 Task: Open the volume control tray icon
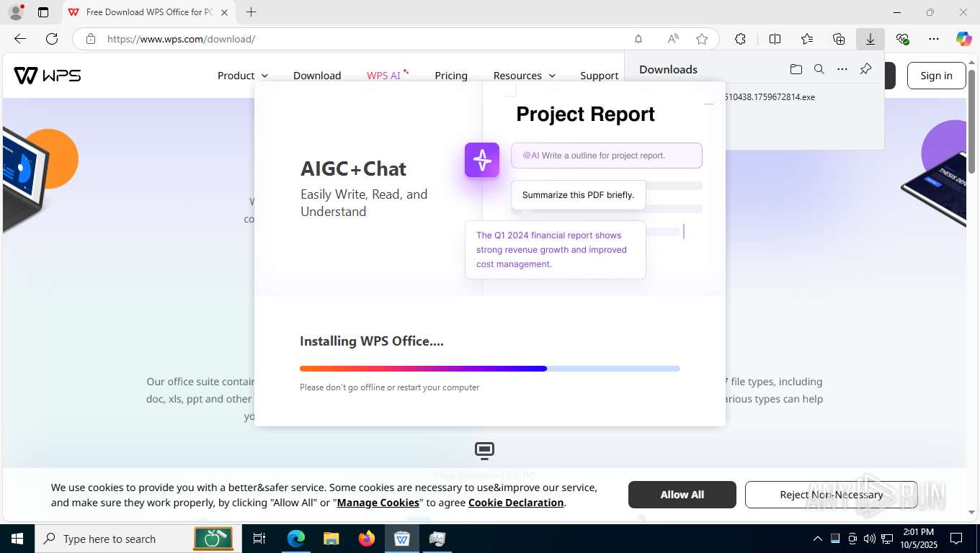(870, 539)
